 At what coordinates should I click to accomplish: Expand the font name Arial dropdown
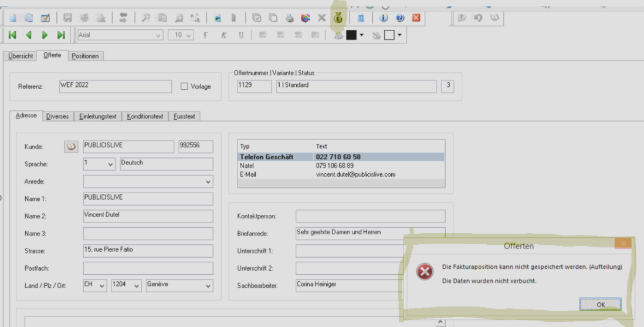158,35
